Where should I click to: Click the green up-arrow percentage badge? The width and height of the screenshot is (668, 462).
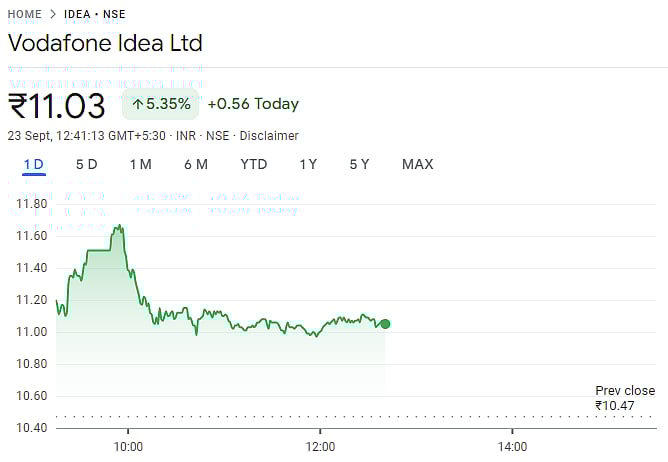tap(160, 104)
